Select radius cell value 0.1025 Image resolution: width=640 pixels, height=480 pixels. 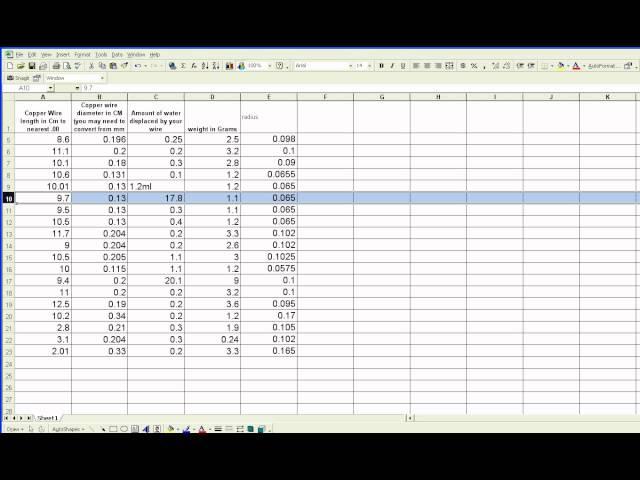click(269, 257)
